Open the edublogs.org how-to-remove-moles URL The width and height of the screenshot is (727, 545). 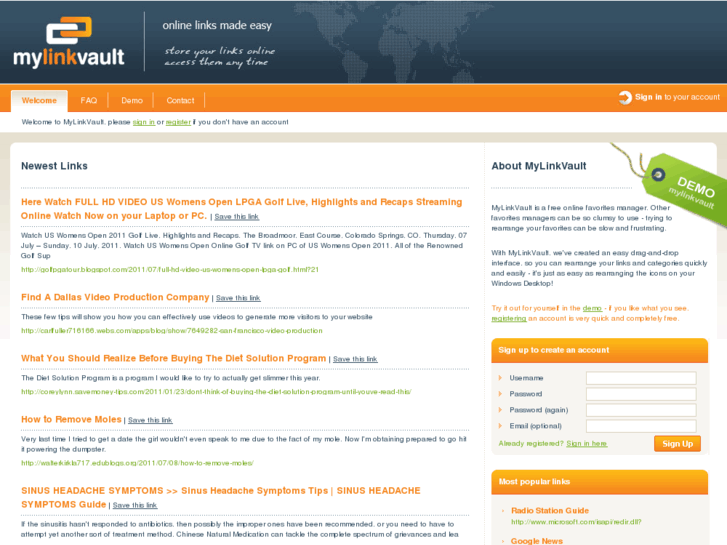137,463
